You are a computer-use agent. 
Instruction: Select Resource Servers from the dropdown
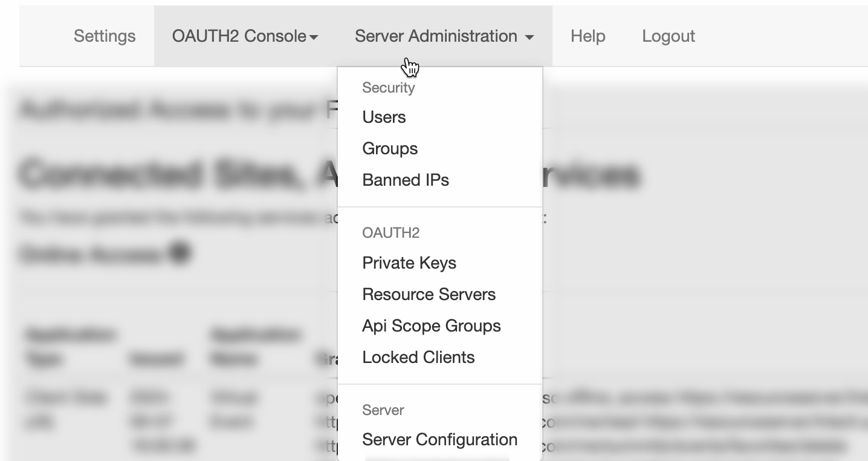click(429, 295)
